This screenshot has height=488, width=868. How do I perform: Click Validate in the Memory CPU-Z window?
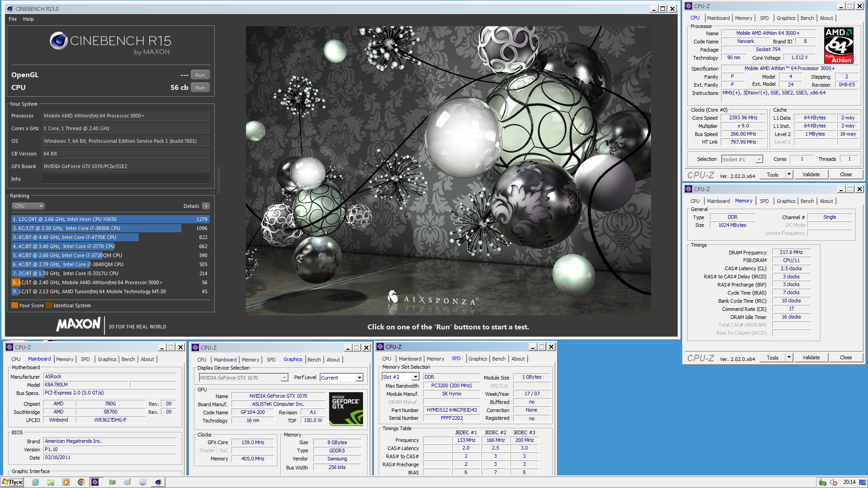click(x=811, y=357)
